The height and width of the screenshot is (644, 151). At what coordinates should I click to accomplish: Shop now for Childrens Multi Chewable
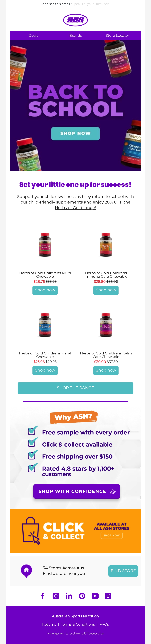point(45,290)
